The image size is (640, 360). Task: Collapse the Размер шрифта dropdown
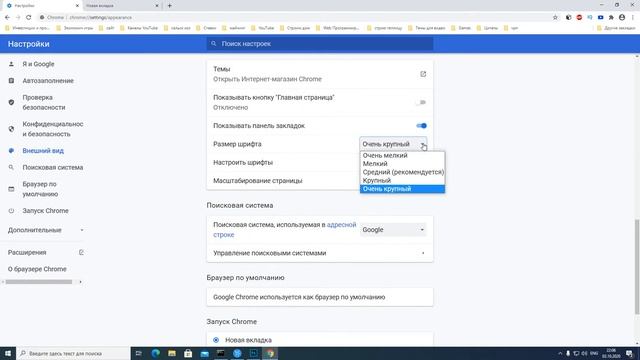click(393, 144)
